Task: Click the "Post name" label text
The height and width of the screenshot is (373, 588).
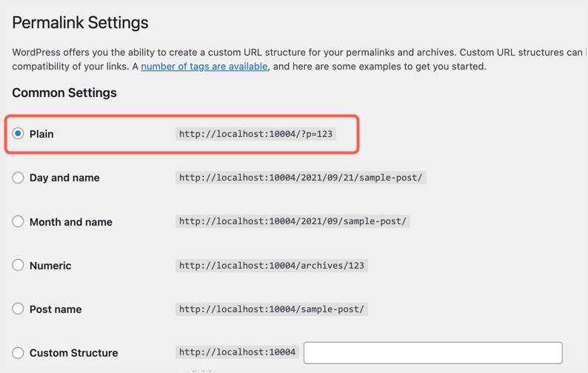Action: click(x=56, y=309)
